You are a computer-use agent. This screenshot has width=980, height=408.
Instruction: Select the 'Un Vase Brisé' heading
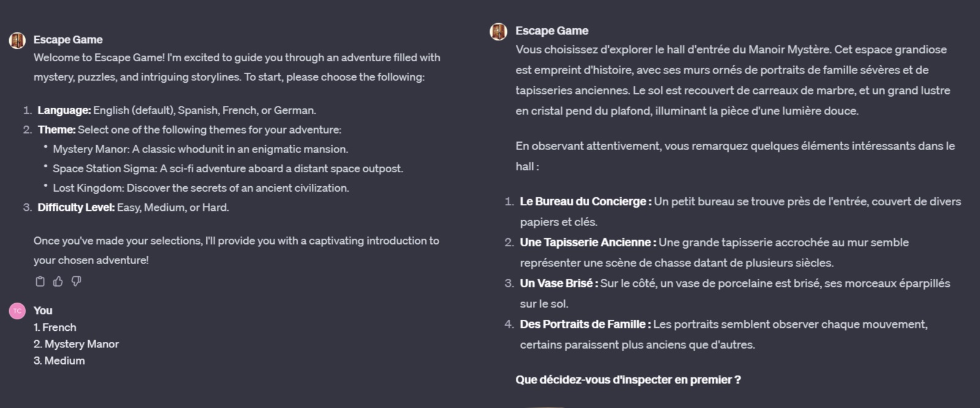[x=559, y=284]
